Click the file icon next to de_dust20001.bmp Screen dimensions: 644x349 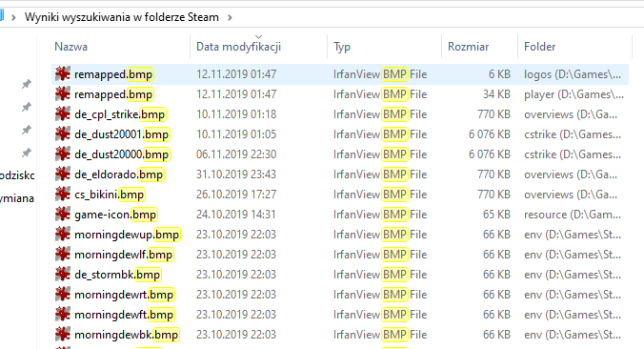63,134
